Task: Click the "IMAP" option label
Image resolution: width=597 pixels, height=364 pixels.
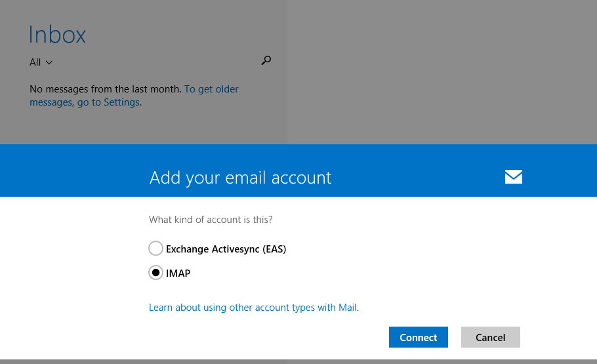Action: coord(178,273)
